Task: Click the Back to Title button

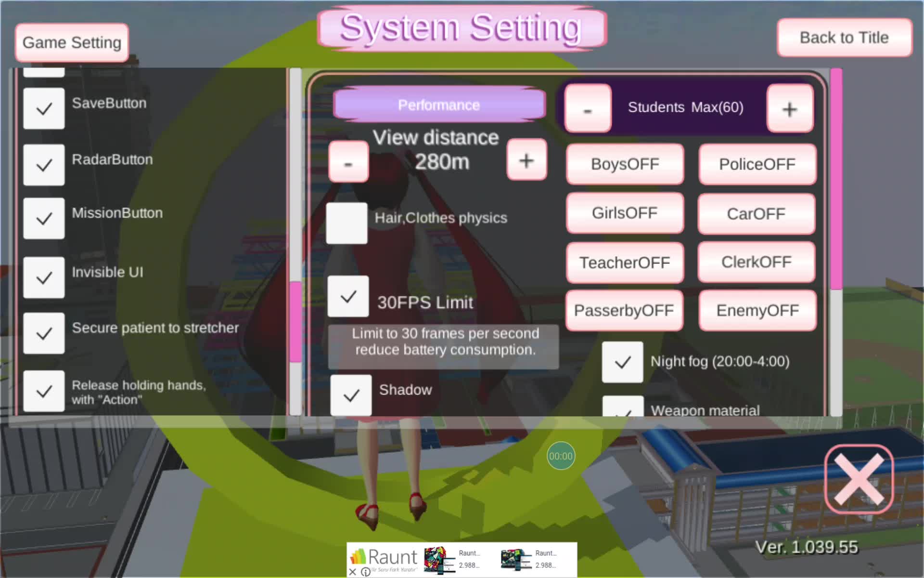Action: 844,38
